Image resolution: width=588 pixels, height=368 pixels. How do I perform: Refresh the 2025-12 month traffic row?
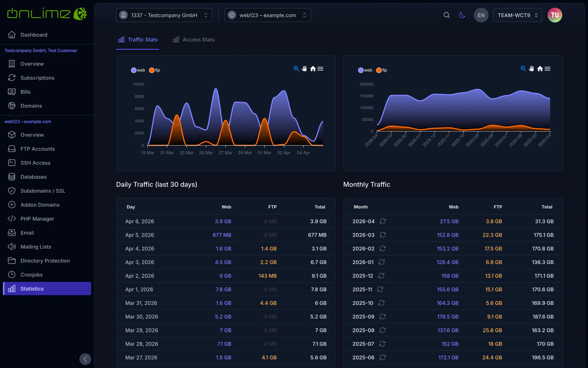(x=381, y=276)
